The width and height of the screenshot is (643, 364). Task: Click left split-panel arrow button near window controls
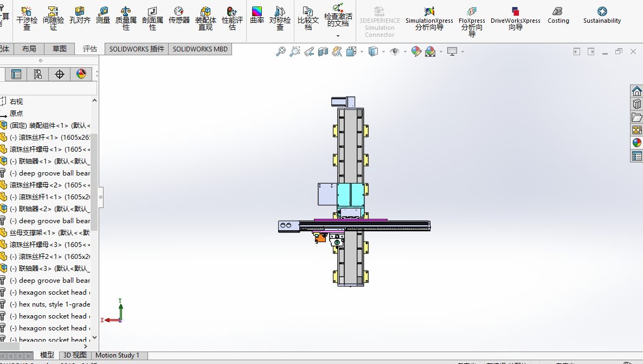(576, 51)
